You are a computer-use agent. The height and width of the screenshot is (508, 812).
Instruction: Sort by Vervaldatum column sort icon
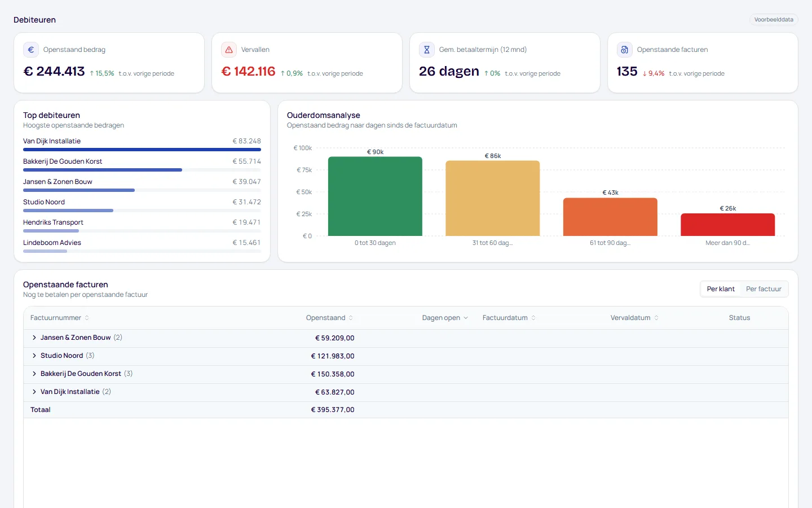tap(656, 318)
